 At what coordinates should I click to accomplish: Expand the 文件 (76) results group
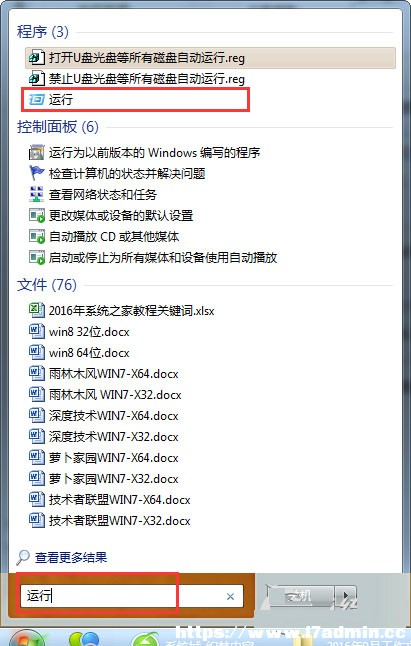[47, 285]
